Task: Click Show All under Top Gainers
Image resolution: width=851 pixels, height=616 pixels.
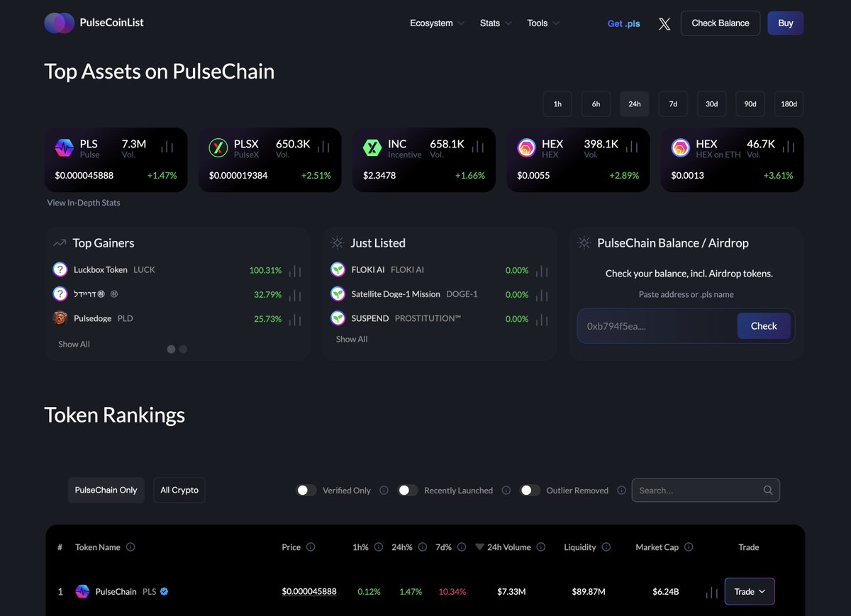Action: pos(74,345)
